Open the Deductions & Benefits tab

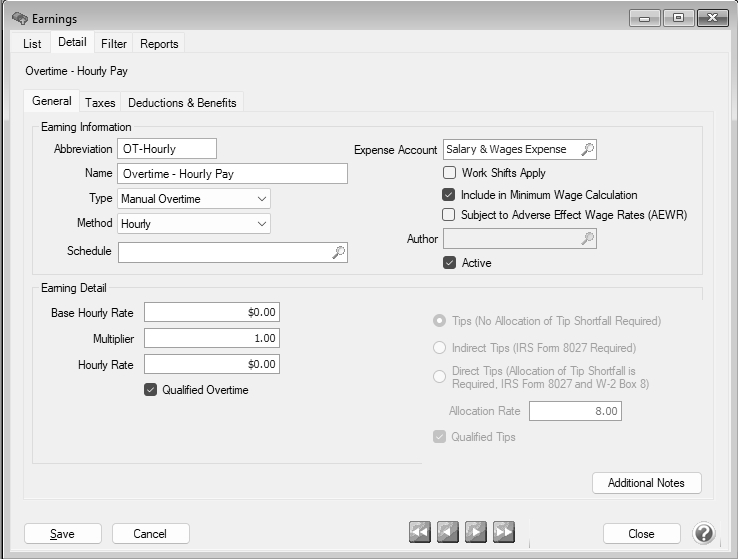click(x=182, y=103)
